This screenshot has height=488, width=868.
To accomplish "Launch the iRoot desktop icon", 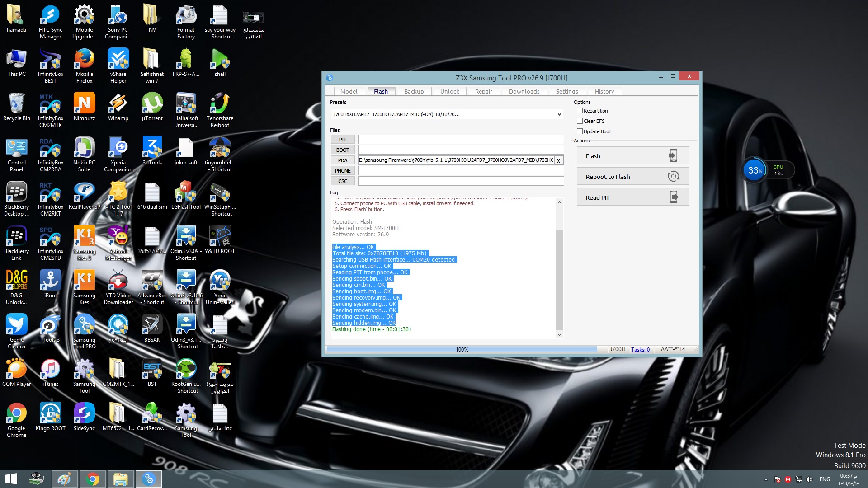I will tap(50, 284).
